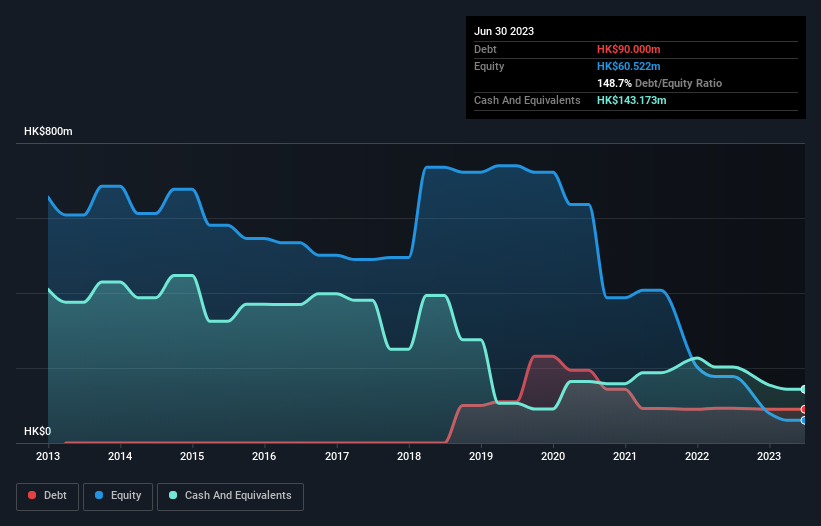The image size is (821, 526).
Task: Click the 2017 x-axis label
Action: pyautogui.click(x=337, y=456)
